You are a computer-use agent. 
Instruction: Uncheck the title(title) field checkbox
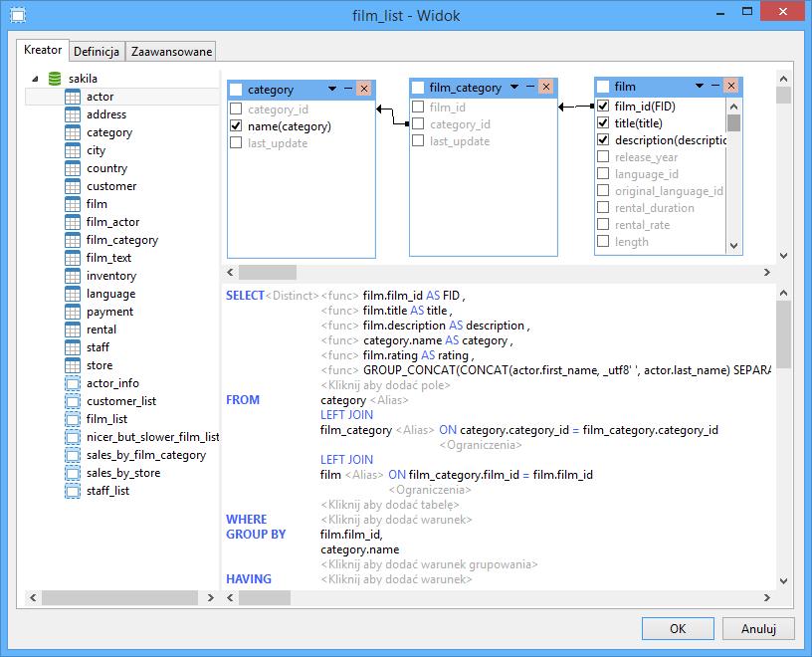coord(603,122)
